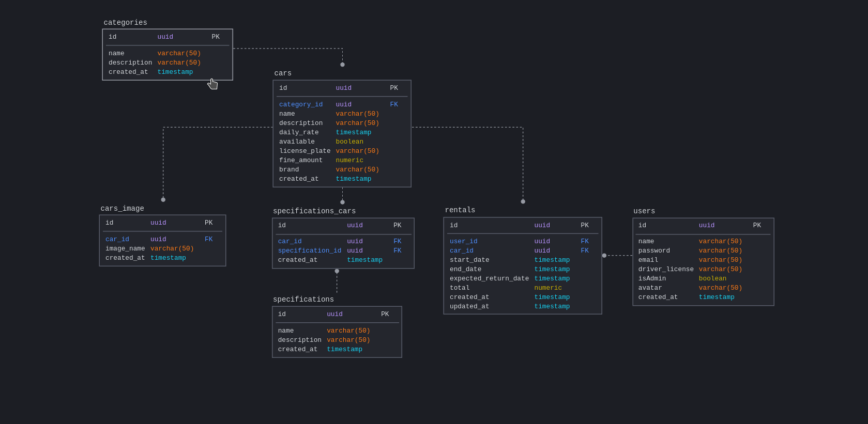The width and height of the screenshot is (868, 424).
Task: Select the categories table title
Action: click(125, 23)
